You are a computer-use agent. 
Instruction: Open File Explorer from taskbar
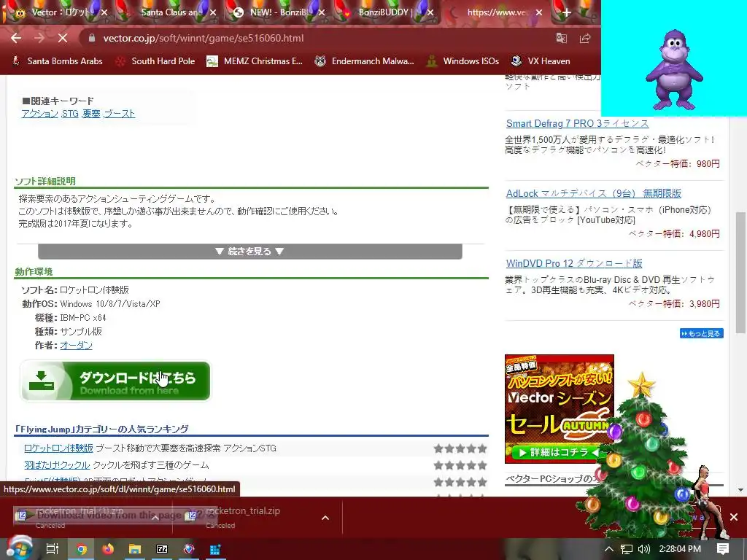[135, 549]
